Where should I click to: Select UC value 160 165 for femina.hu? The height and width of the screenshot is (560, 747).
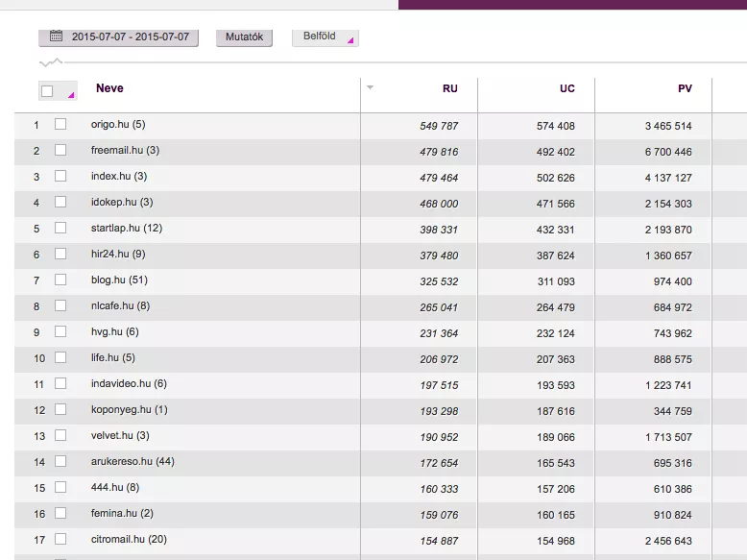556,515
